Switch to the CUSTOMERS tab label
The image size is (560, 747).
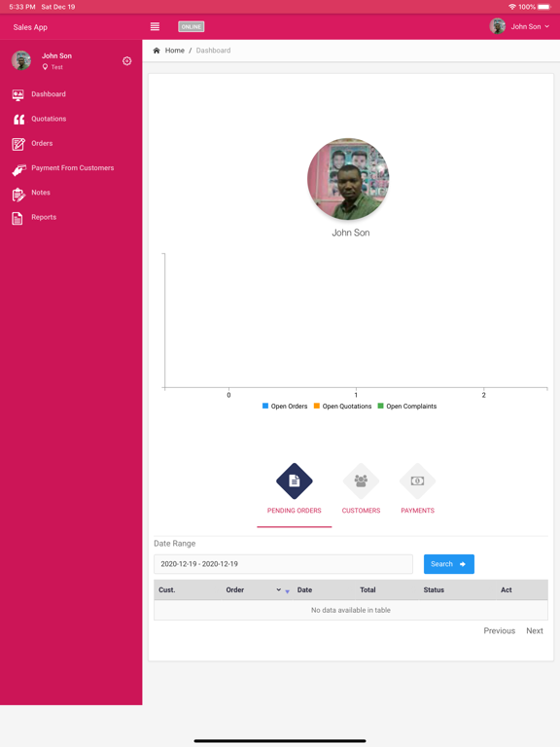click(x=361, y=511)
